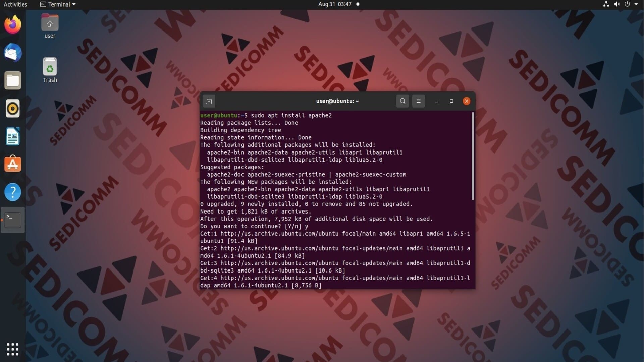The width and height of the screenshot is (644, 362).
Task: Open Rhythmbox music player in the dock
Action: click(13, 109)
